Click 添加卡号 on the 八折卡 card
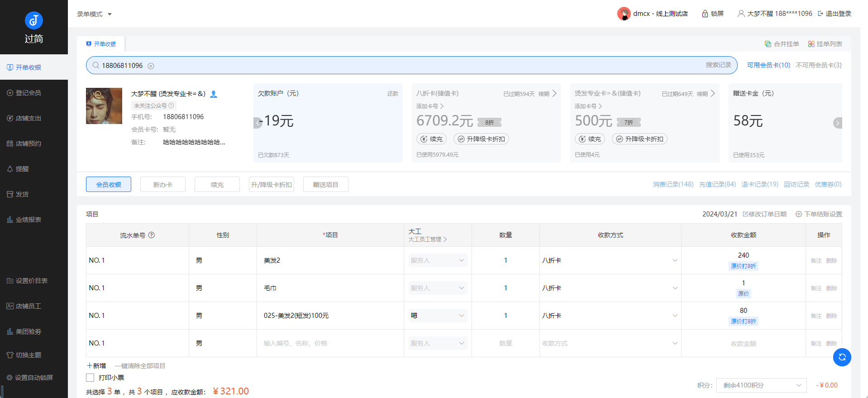The height and width of the screenshot is (398, 868). point(430,106)
